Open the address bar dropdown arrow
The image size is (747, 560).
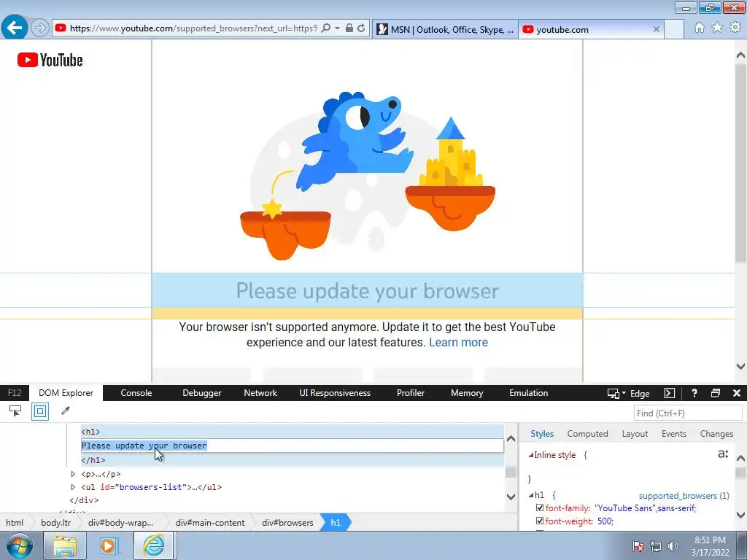[x=337, y=28]
